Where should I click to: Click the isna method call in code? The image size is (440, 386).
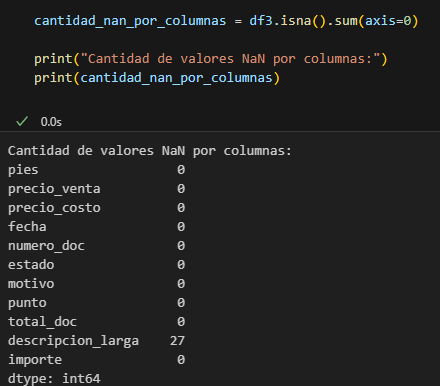(296, 21)
